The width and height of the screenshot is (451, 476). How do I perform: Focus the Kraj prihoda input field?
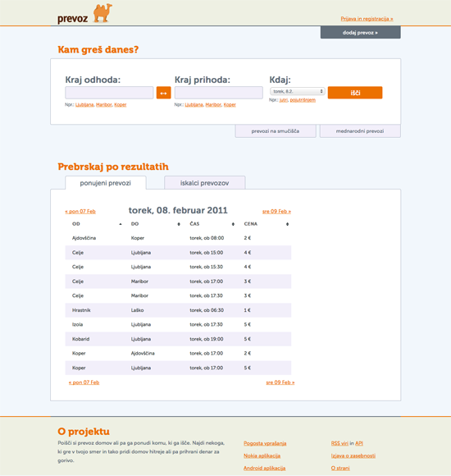(219, 93)
